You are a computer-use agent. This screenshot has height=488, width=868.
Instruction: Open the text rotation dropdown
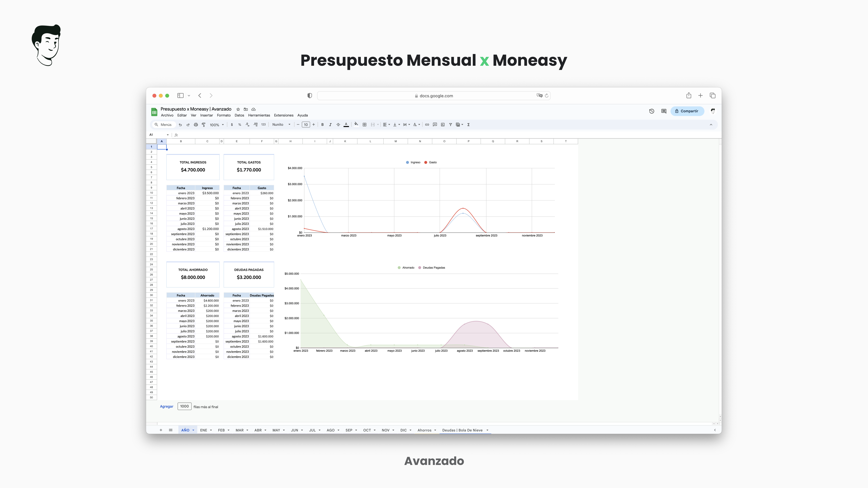(x=417, y=125)
